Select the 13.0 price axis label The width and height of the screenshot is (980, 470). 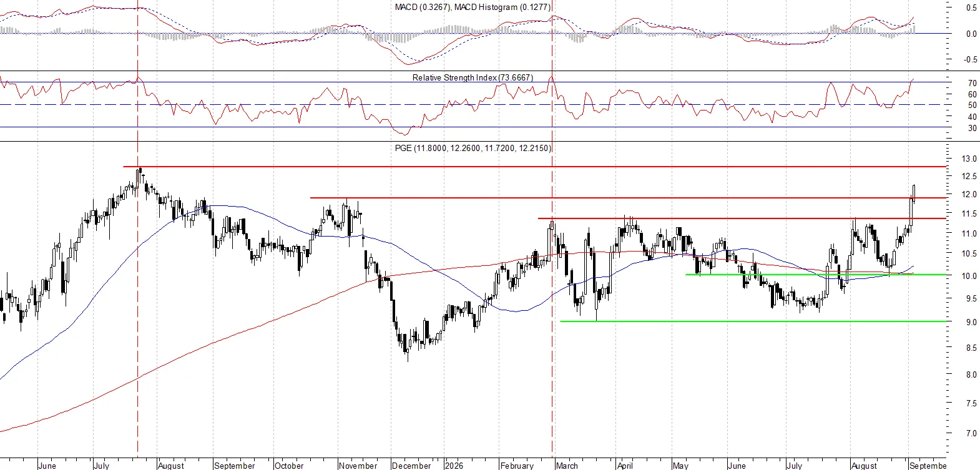(969, 159)
